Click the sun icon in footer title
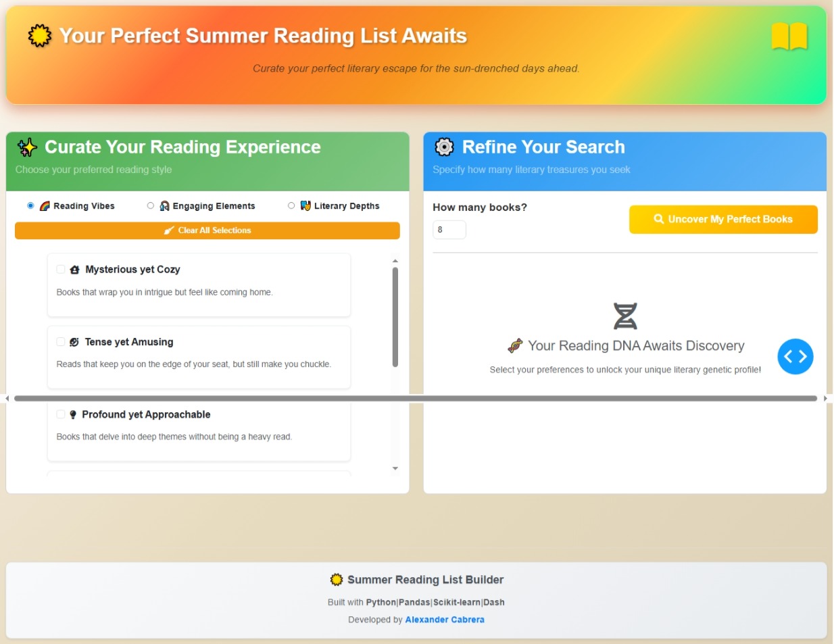The height and width of the screenshot is (644, 834). click(x=336, y=580)
